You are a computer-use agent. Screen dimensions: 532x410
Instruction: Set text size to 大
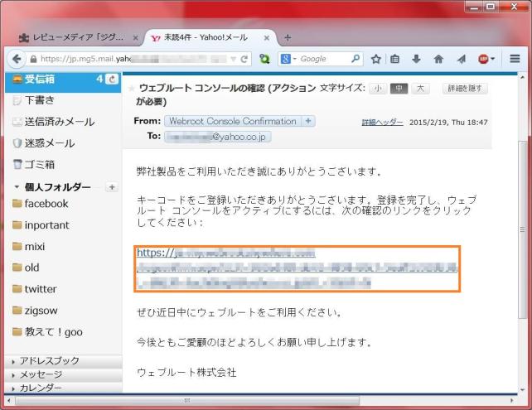420,89
